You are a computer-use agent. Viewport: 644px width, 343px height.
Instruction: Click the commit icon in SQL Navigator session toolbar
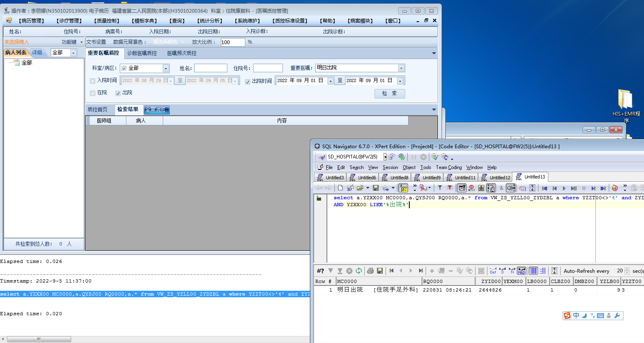tap(435, 157)
